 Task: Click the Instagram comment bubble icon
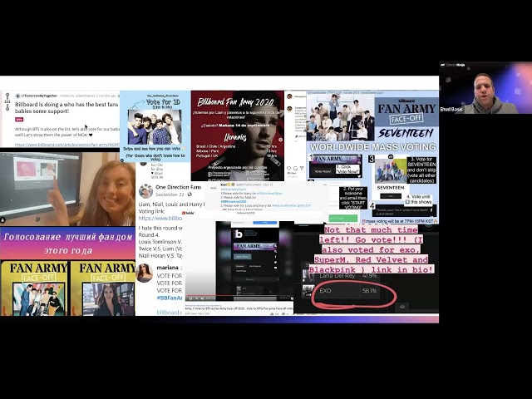[296, 168]
